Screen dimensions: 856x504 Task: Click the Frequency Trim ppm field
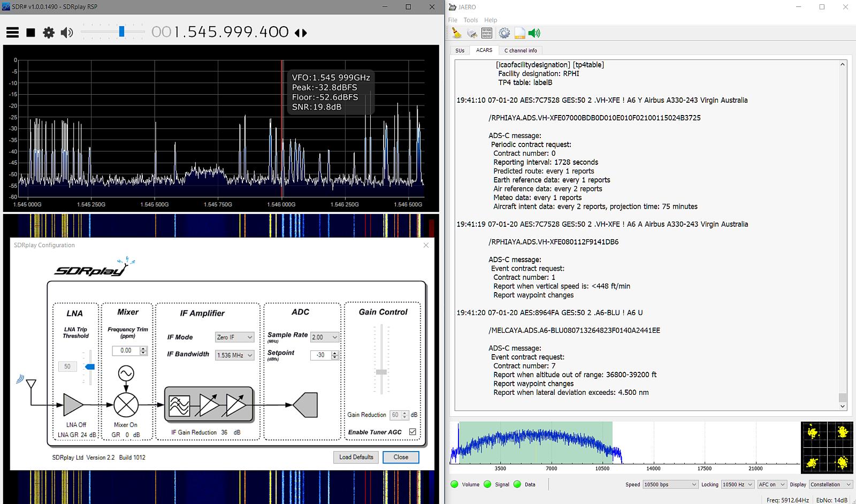coord(126,350)
